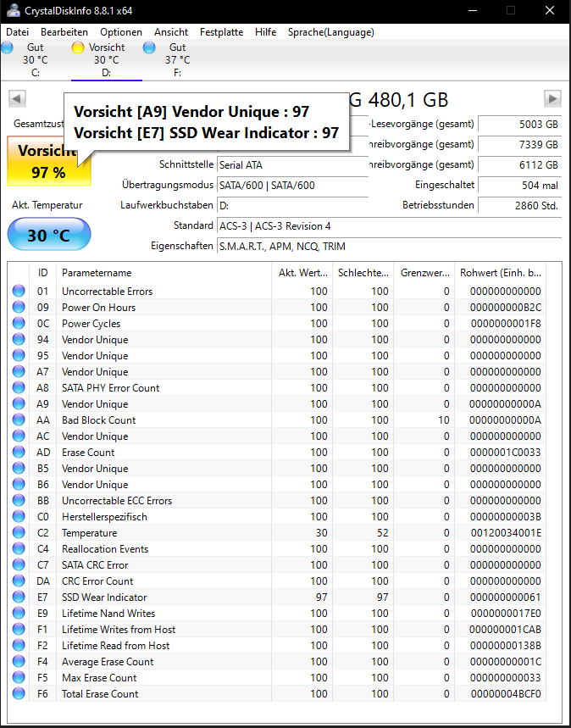
Task: Click the Übertragungsmodus field SATA/600
Action: [x=292, y=186]
